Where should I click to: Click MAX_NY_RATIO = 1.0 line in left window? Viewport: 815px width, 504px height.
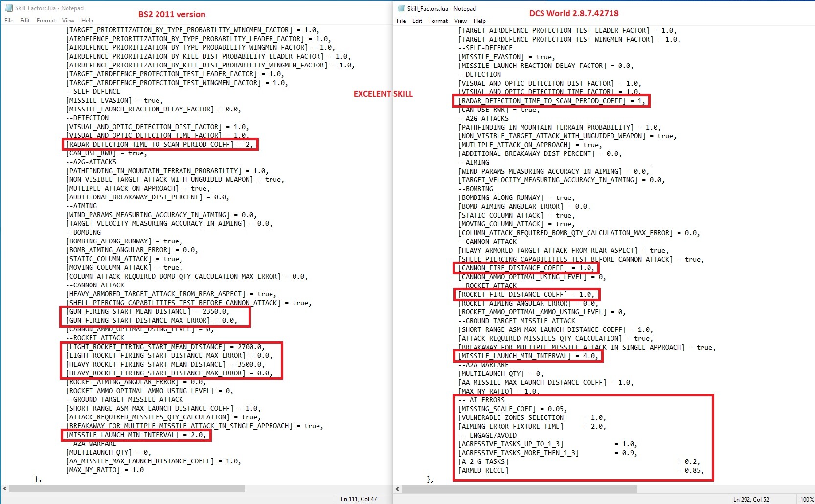click(105, 470)
